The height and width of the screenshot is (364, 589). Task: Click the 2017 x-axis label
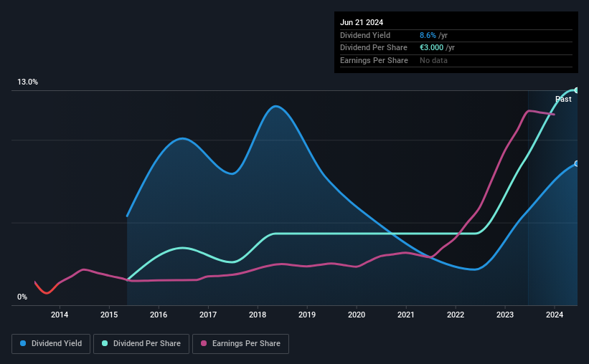click(208, 315)
